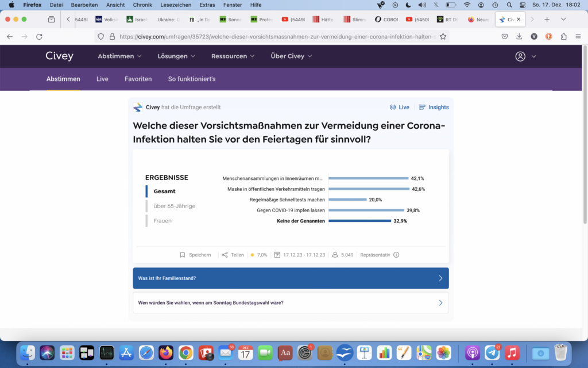Screen dimensions: 588x368
Task: Reload the page in Firefox
Action: tap(39, 36)
